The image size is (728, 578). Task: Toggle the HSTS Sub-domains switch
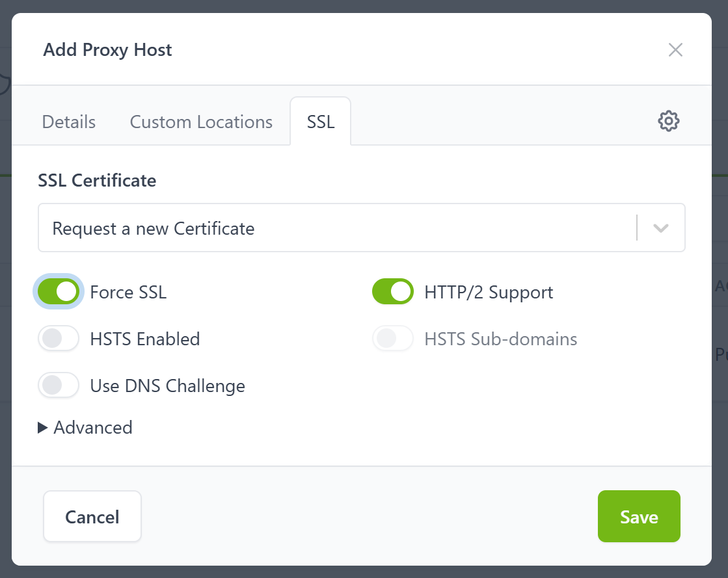pyautogui.click(x=393, y=339)
